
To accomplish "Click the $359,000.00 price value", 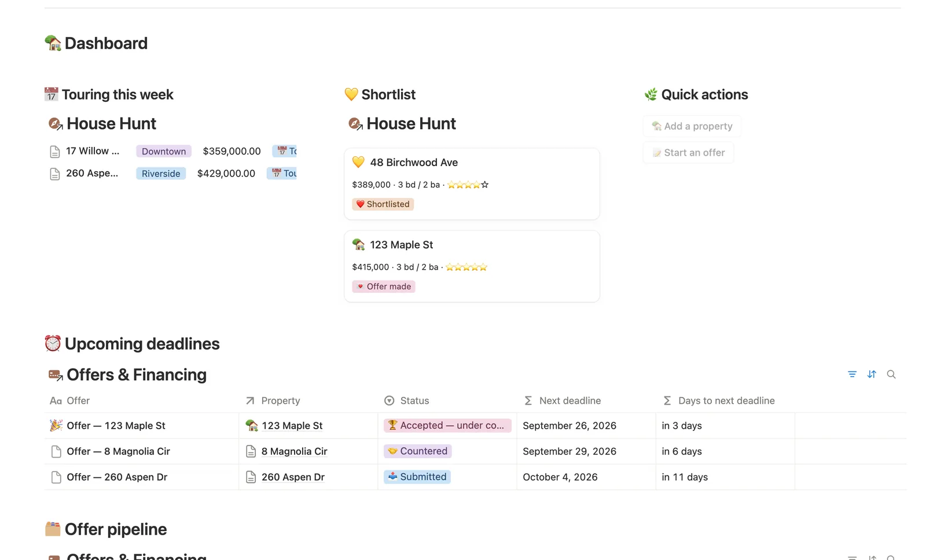I will tap(231, 152).
